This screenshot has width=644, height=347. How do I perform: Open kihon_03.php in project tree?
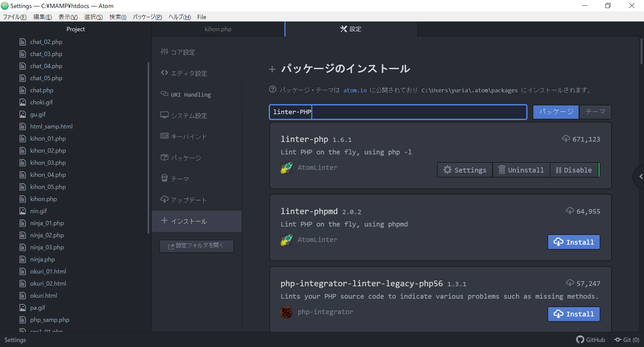pyautogui.click(x=48, y=163)
